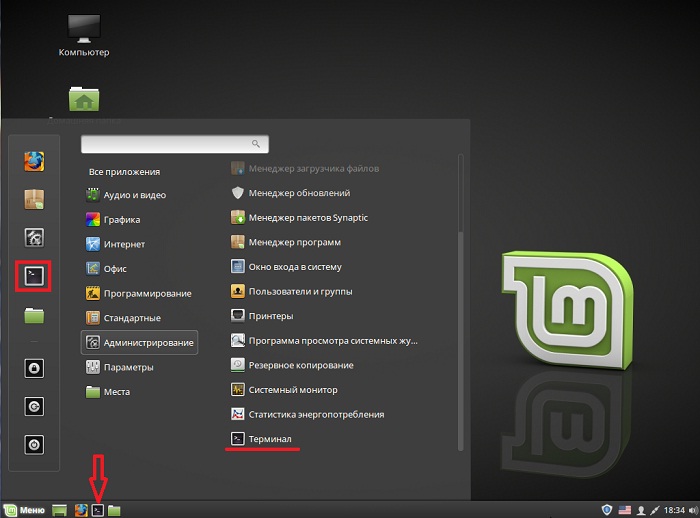Viewport: 700px width, 518px height.
Task: Select the Все приложения category
Action: 124,172
